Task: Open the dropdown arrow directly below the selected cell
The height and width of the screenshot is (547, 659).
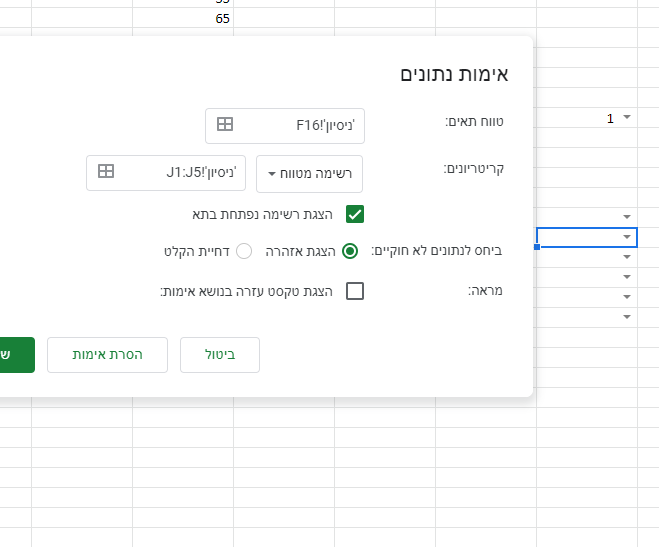Action: pyautogui.click(x=627, y=257)
